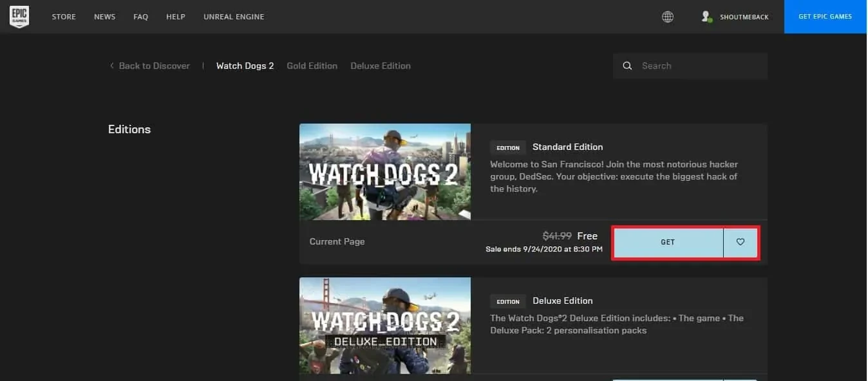The width and height of the screenshot is (868, 381).
Task: Click the $41.99 struck-through price
Action: click(557, 236)
